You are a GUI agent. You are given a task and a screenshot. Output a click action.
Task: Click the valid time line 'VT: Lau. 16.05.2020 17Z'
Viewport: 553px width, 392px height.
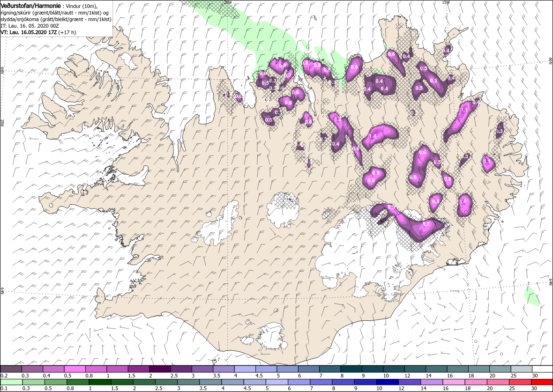[29, 32]
